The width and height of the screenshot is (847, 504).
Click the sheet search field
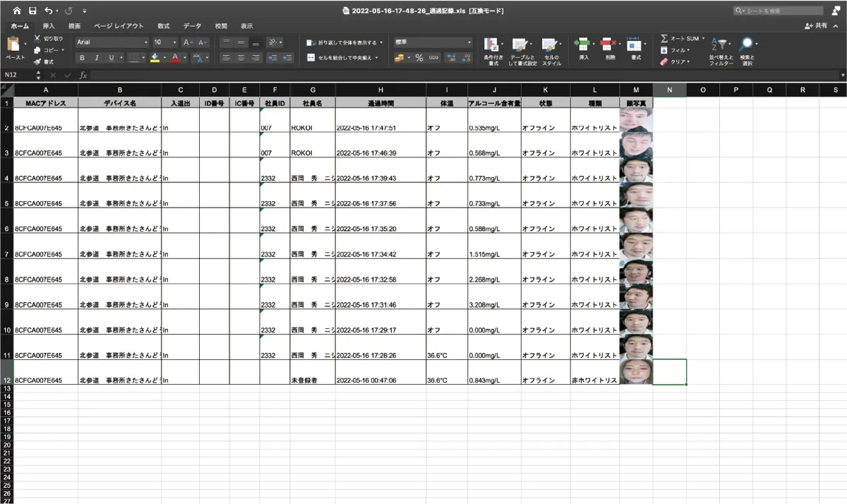click(781, 11)
